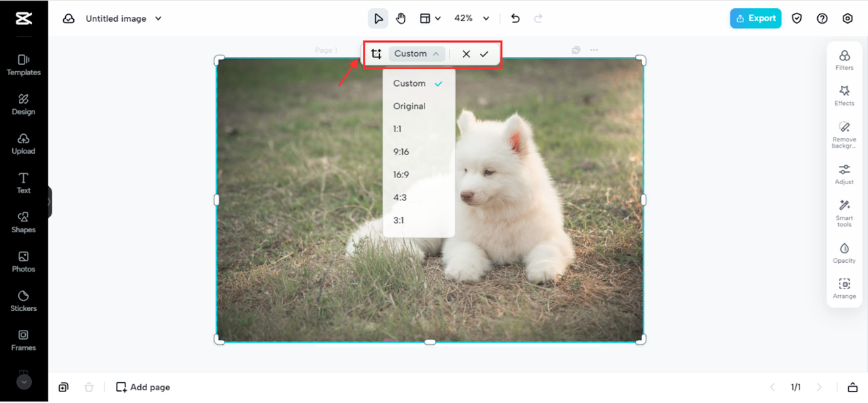The height and width of the screenshot is (403, 868).
Task: Click the 1/1 page indicator
Action: click(795, 387)
